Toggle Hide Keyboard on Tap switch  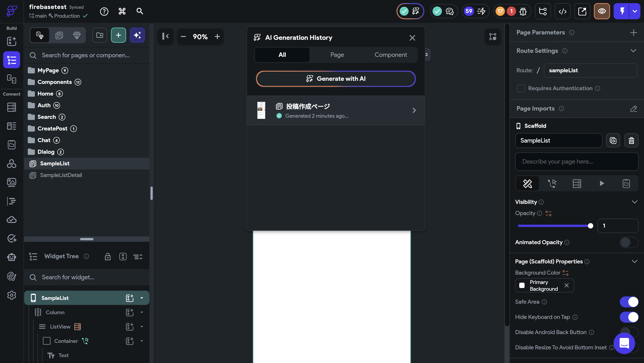point(629,317)
